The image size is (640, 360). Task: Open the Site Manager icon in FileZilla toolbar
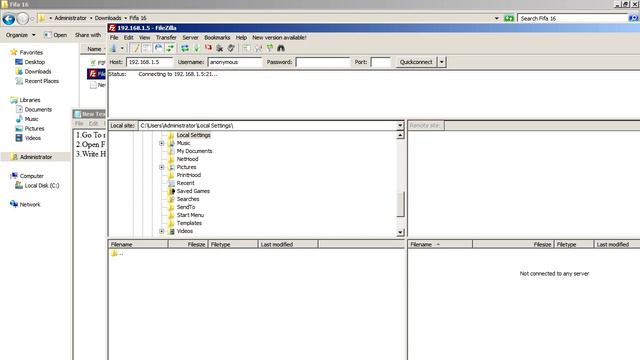click(114, 48)
